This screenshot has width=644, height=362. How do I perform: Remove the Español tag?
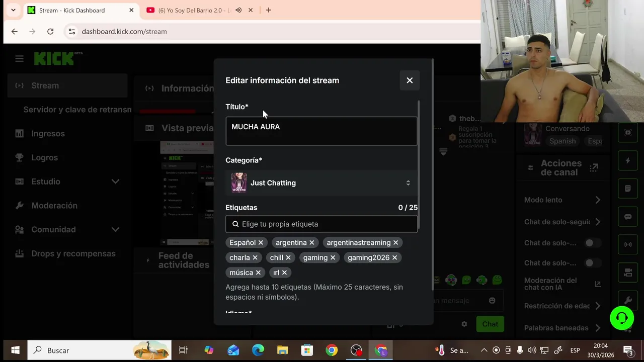click(261, 243)
